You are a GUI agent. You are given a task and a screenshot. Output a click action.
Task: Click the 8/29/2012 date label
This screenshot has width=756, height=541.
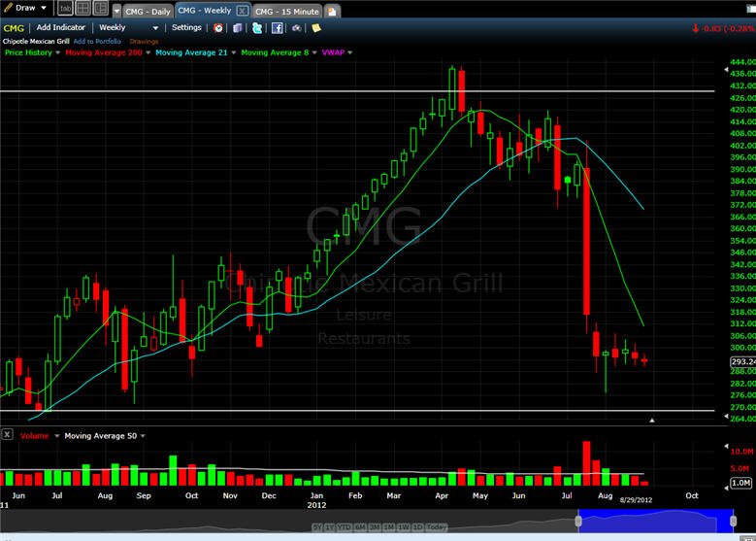636,500
